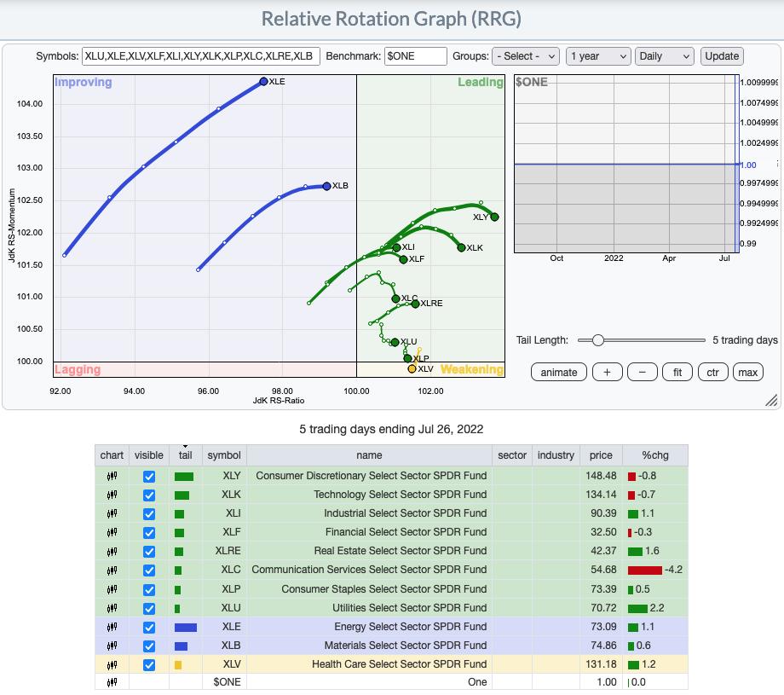Click the visible column header
Image resolution: width=784 pixels, height=695 pixels.
coord(148,455)
